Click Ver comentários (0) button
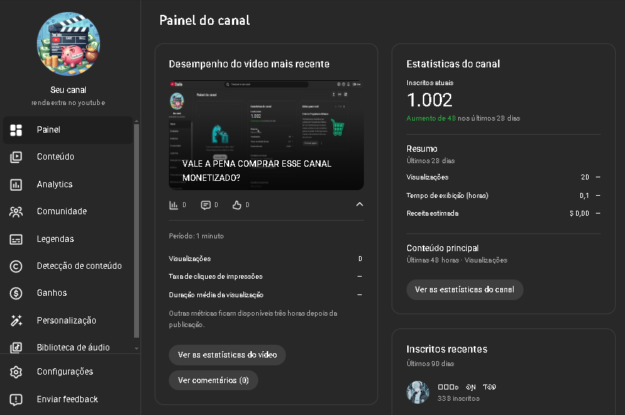Image resolution: width=625 pixels, height=415 pixels. 213,381
